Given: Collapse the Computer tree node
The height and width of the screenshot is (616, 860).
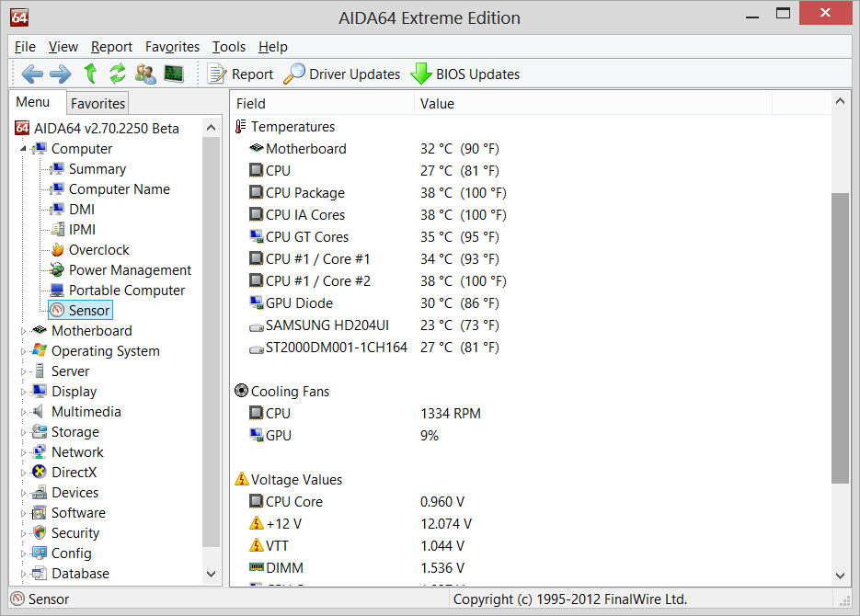Looking at the screenshot, I should 24,149.
